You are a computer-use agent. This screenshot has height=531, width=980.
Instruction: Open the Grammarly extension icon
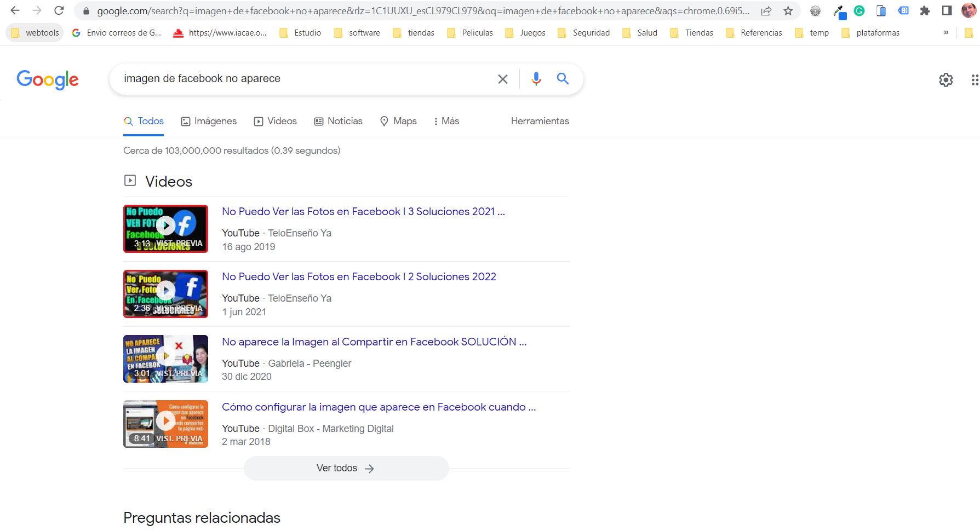pos(859,10)
